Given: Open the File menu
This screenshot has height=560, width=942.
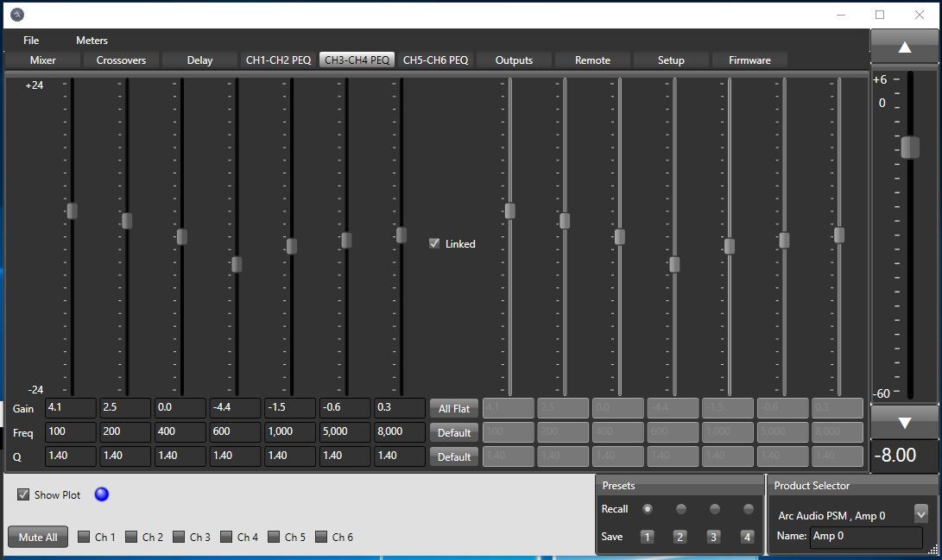Looking at the screenshot, I should pyautogui.click(x=31, y=41).
